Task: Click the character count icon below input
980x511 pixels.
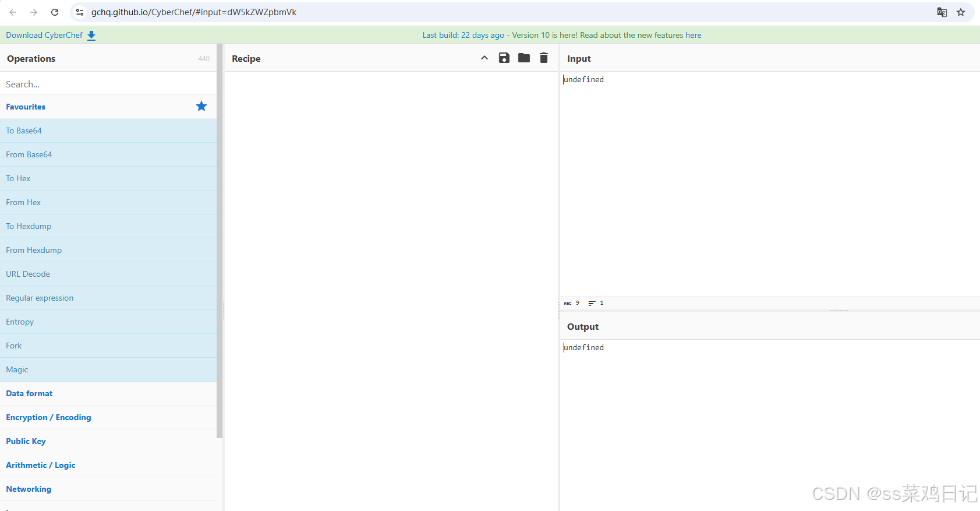Action: (568, 303)
